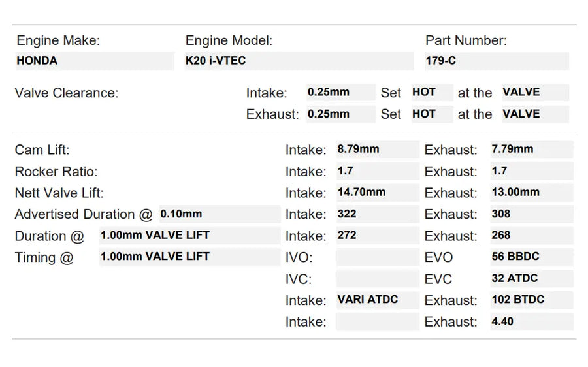Click the Part Number field showing 179-C

click(497, 61)
